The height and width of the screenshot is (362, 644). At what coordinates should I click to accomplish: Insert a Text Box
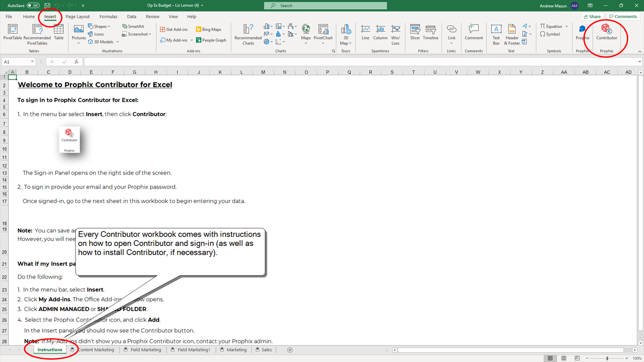[x=496, y=34]
